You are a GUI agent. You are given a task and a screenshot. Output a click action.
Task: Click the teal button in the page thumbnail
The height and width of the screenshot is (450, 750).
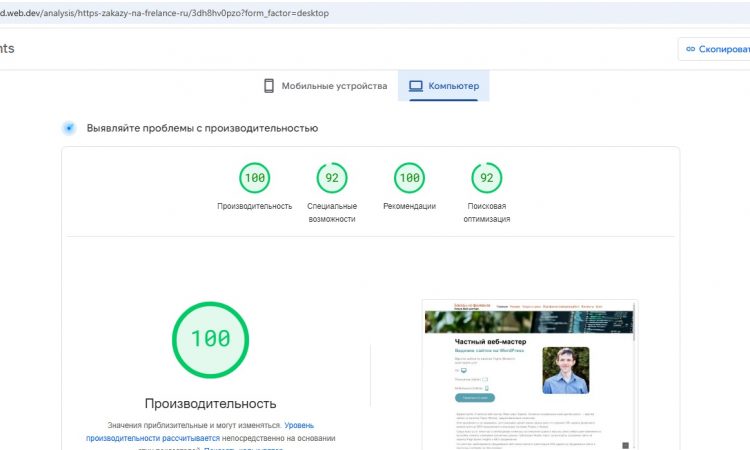pyautogui.click(x=474, y=398)
